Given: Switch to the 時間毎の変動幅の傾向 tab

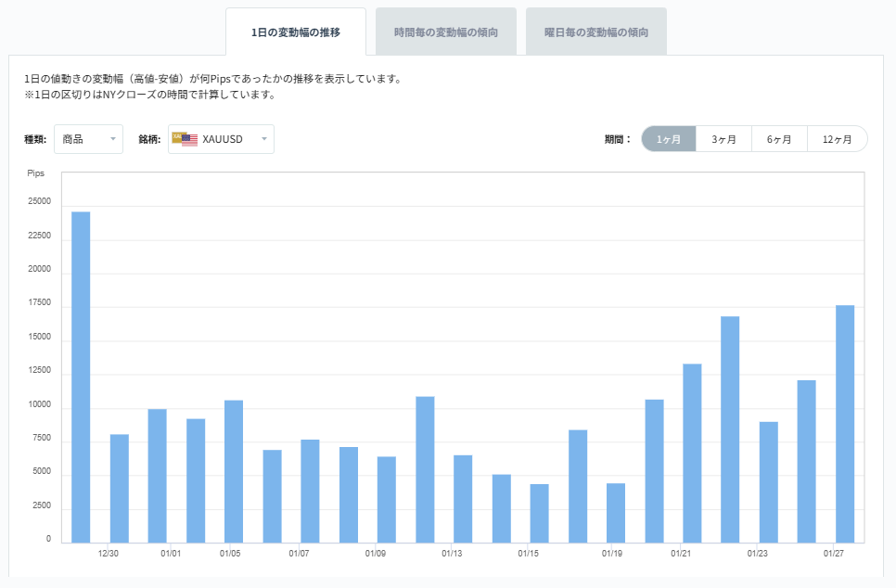Looking at the screenshot, I should click(446, 31).
